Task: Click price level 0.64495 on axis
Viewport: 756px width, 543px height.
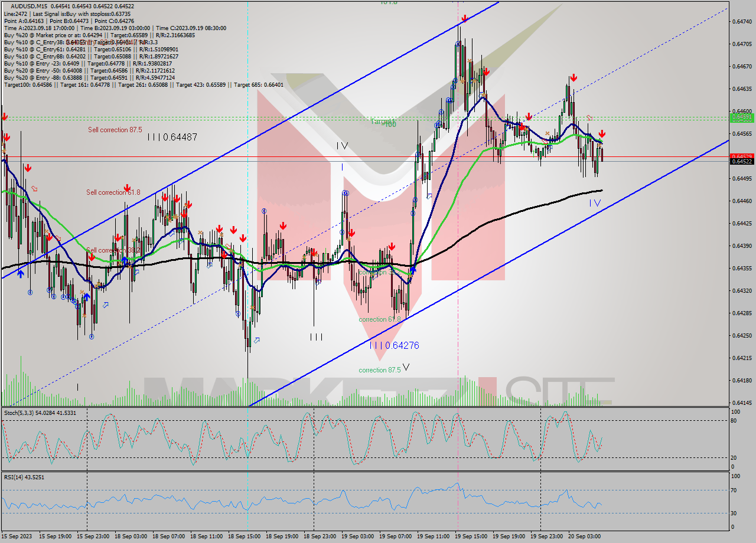Action: click(742, 179)
